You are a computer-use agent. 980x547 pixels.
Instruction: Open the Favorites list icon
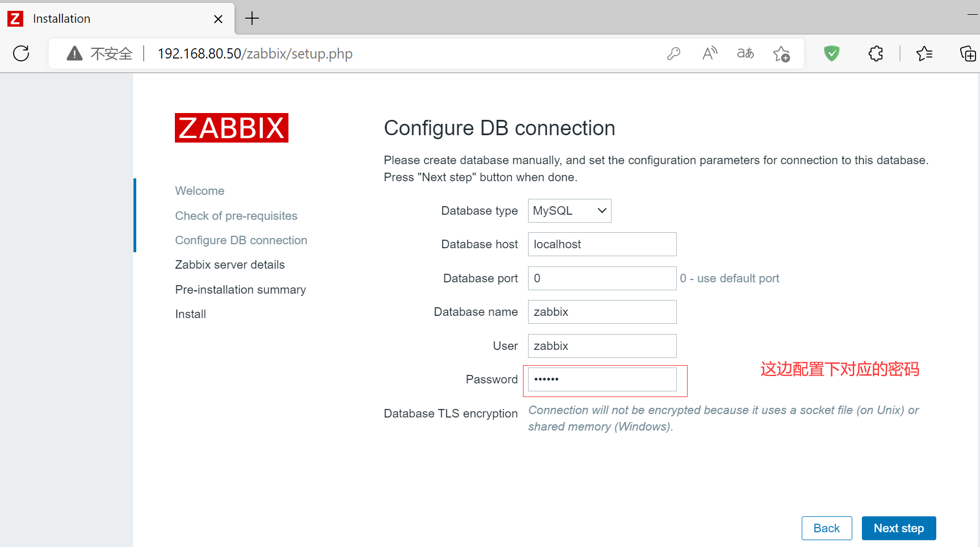click(924, 53)
